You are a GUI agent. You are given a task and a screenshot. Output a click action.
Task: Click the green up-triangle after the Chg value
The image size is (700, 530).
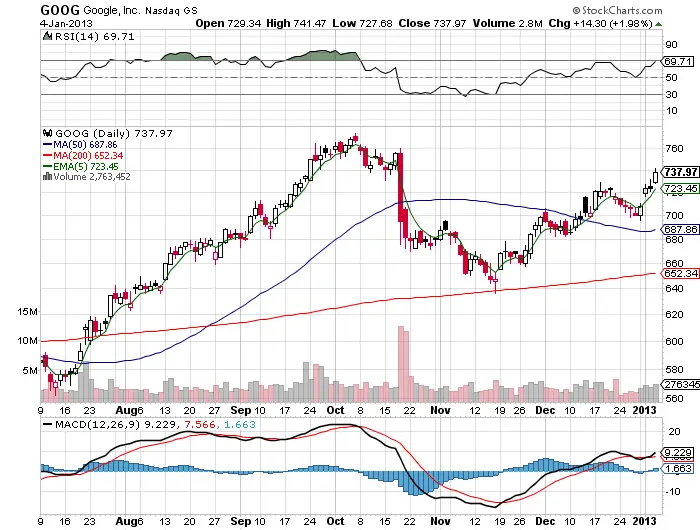(658, 24)
